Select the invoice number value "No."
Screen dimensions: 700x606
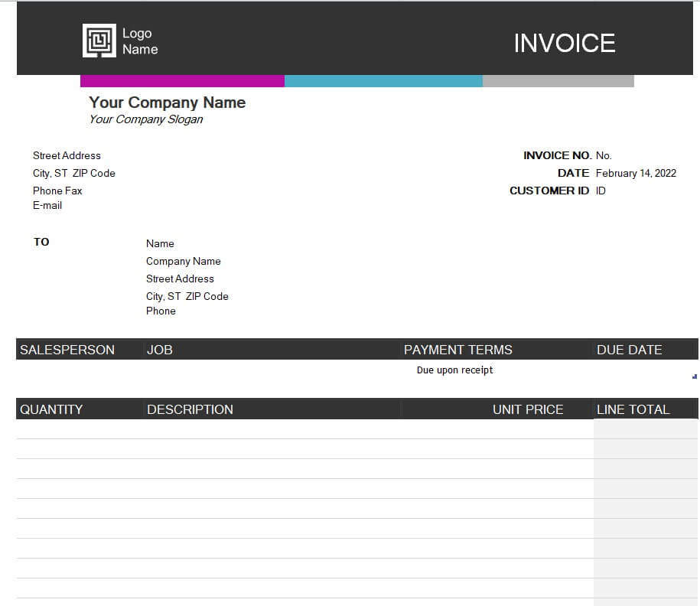pyautogui.click(x=604, y=155)
